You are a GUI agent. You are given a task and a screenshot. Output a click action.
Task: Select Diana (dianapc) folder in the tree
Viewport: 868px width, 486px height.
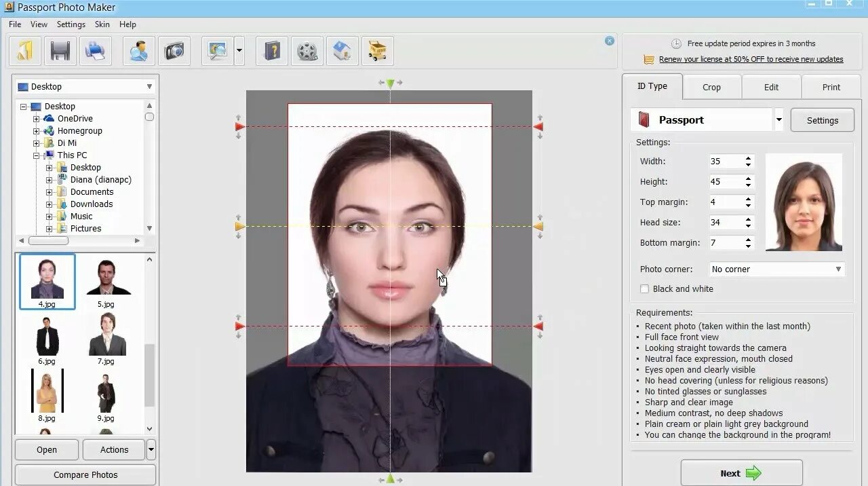coord(100,180)
